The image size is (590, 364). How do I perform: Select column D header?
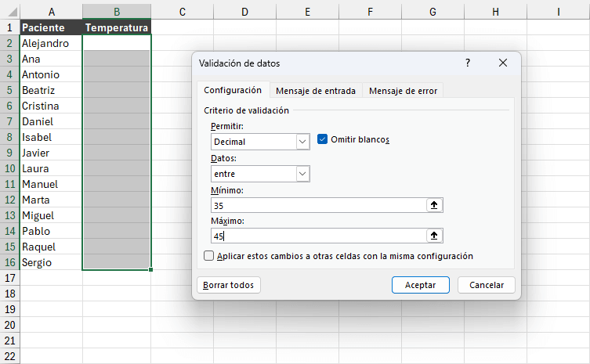245,12
